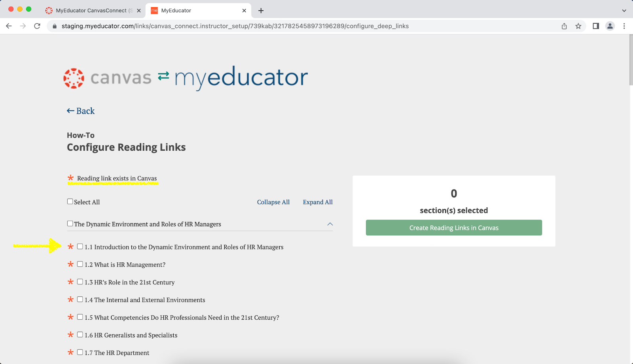Click the asterisk next to section 1.6

coord(70,335)
